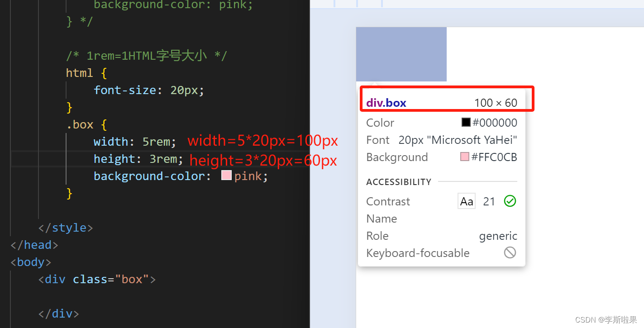Click the closing </style> tag
Screen dimensions: 644x328
point(66,228)
